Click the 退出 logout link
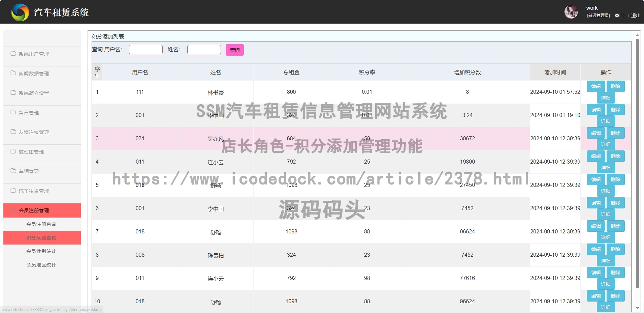 pyautogui.click(x=636, y=16)
